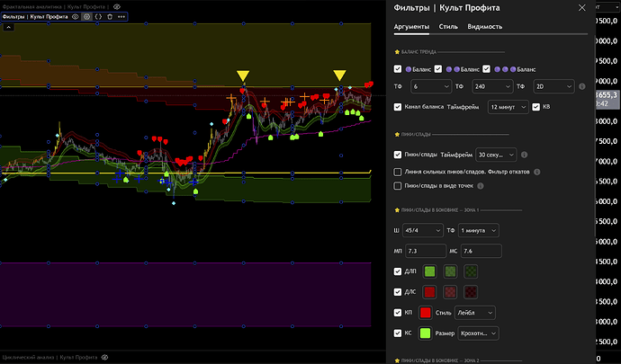This screenshot has height=364, width=621.
Task: Enable Линия сильных пиков/спадов checkbox
Action: pyautogui.click(x=399, y=171)
